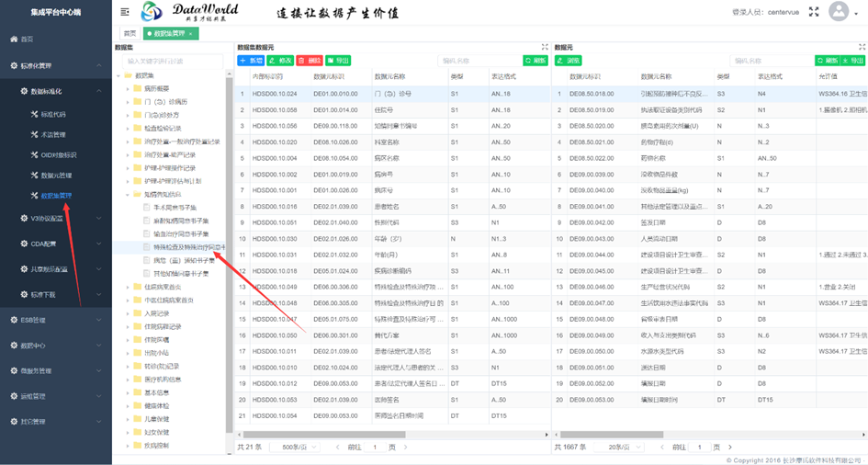
Task: Expand the CDA配置 menu
Action: (55, 244)
